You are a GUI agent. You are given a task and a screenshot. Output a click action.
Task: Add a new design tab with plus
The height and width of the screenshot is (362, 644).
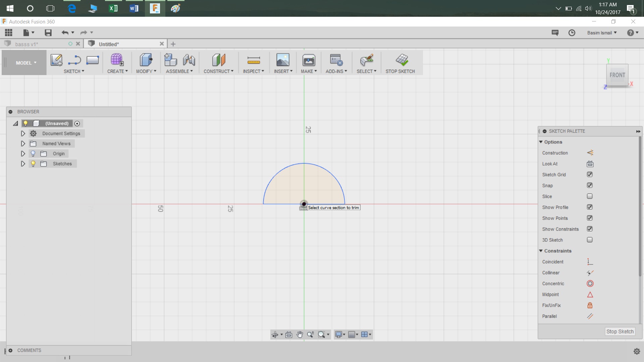point(173,44)
